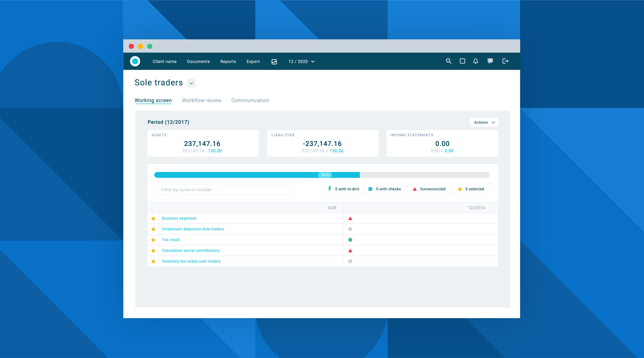Click the EUR column header
Viewport: 644px width, 358px height.
point(332,208)
